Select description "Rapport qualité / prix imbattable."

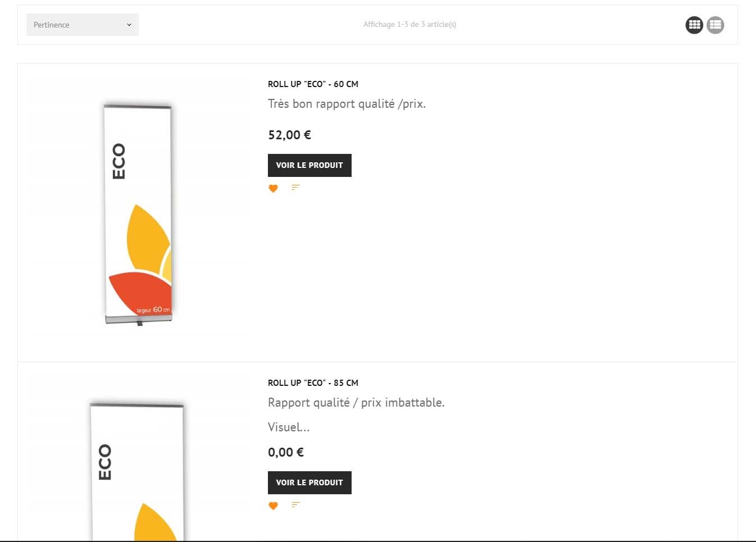click(356, 403)
